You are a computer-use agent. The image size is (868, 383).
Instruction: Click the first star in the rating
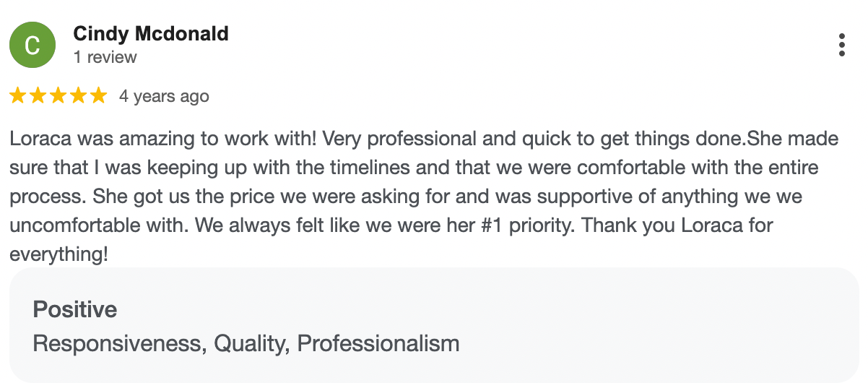click(18, 96)
